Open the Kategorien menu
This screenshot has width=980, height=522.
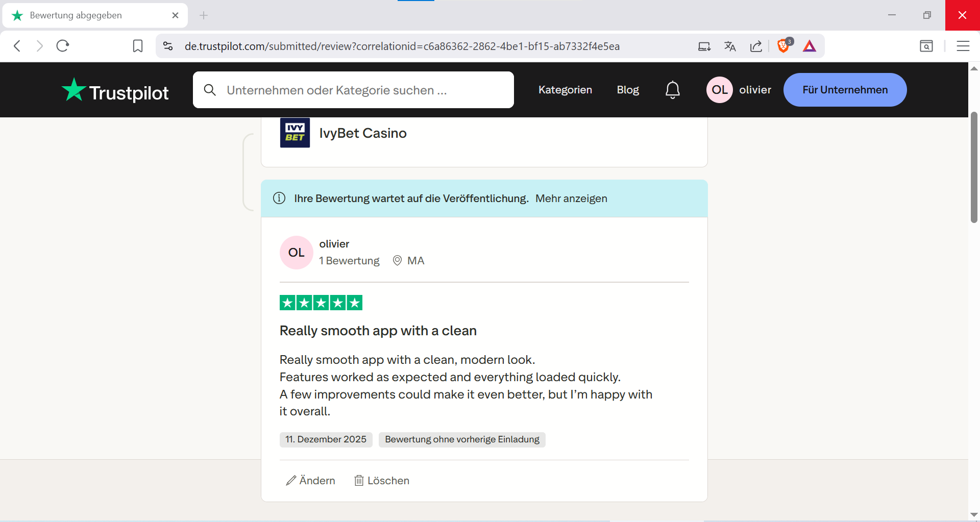(x=565, y=90)
